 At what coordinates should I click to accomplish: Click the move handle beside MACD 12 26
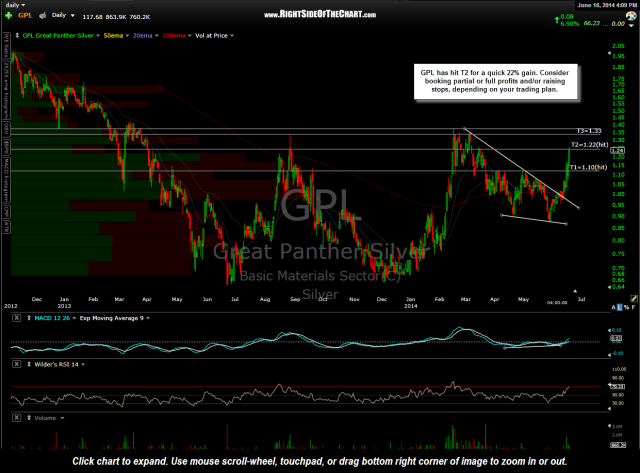(x=29, y=318)
